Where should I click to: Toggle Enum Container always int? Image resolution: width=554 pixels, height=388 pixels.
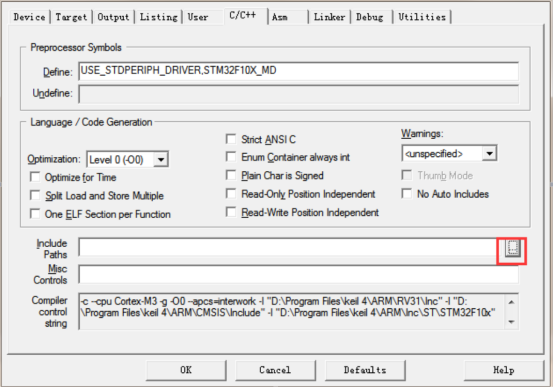(x=231, y=157)
